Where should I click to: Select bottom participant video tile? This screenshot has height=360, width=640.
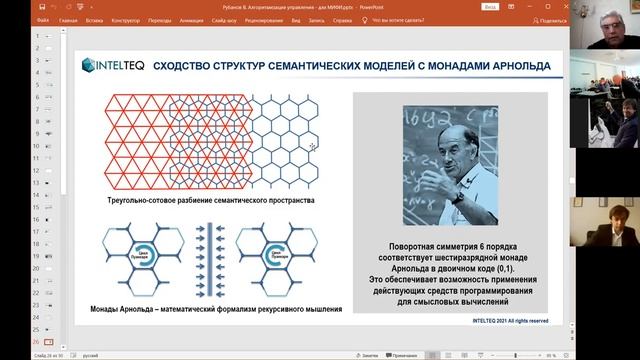tap(605, 222)
